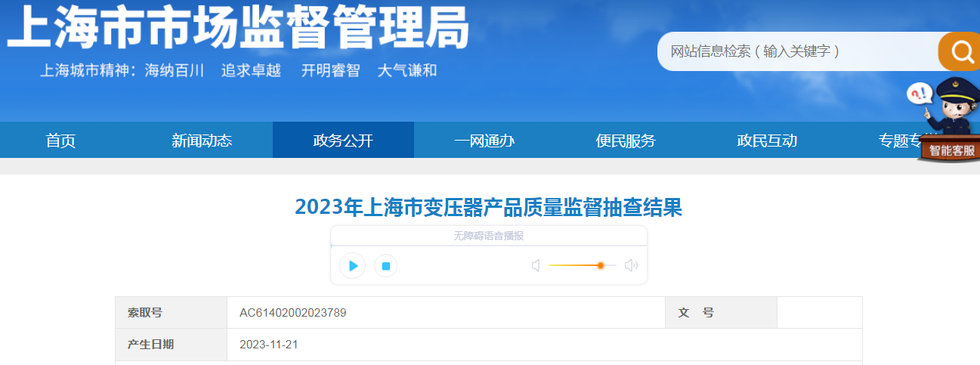Open the 专题专栏 navigation item
This screenshot has width=980, height=365.
tap(899, 141)
